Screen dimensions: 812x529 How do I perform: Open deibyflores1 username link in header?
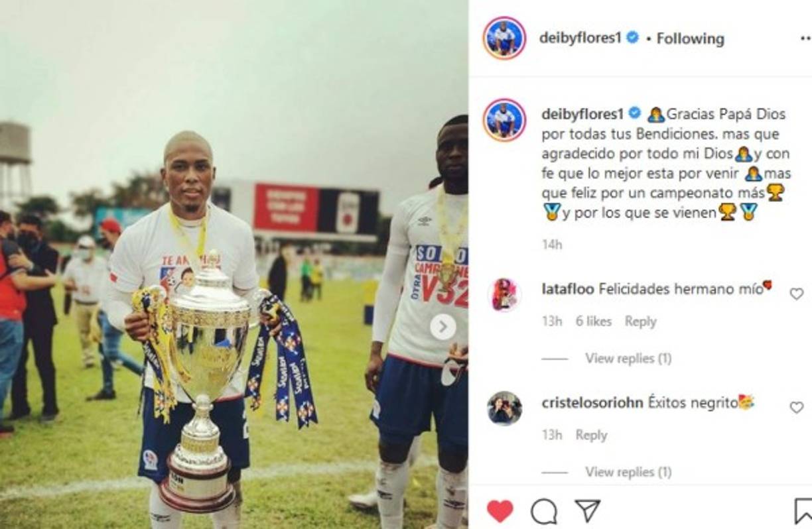point(580,38)
